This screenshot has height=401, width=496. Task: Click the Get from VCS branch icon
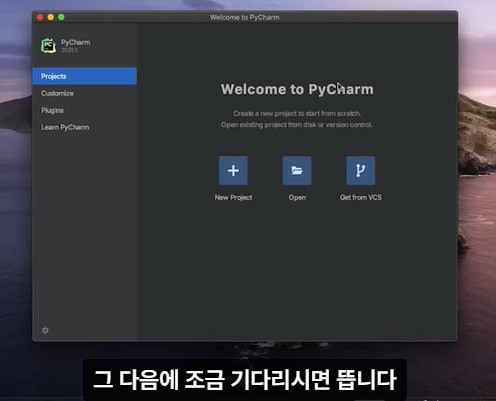[x=361, y=170]
